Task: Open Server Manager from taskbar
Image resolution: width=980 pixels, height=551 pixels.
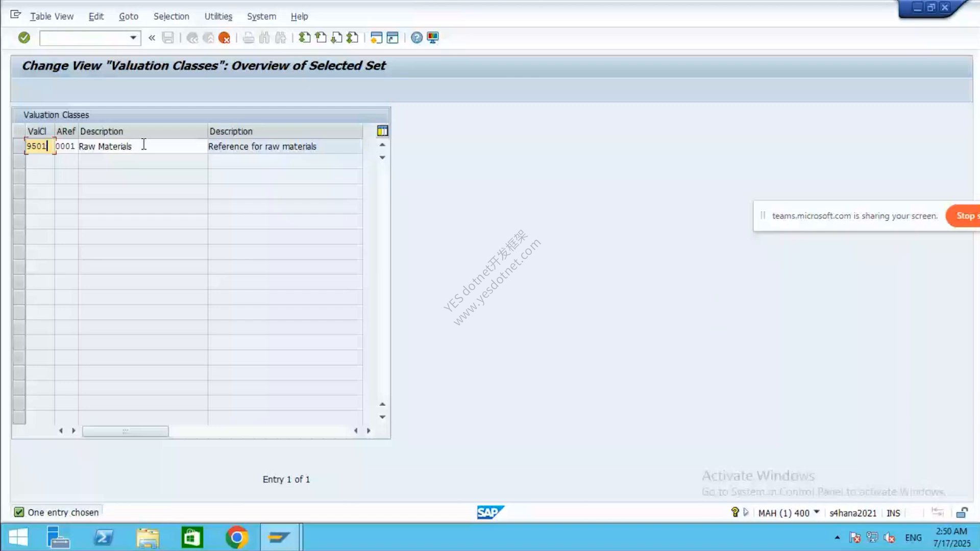Action: [x=58, y=537]
